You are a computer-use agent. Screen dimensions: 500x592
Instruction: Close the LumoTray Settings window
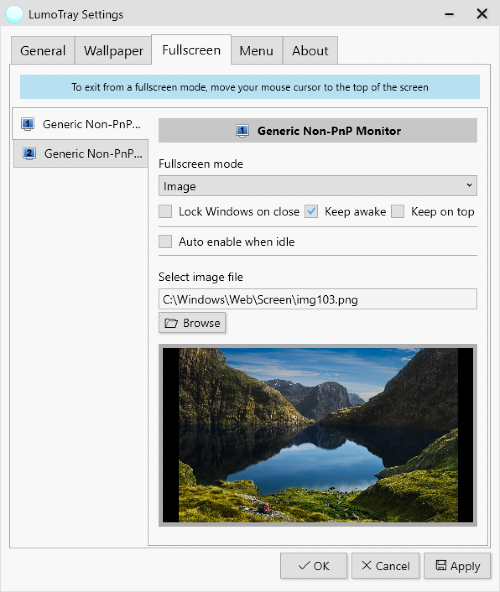[482, 14]
